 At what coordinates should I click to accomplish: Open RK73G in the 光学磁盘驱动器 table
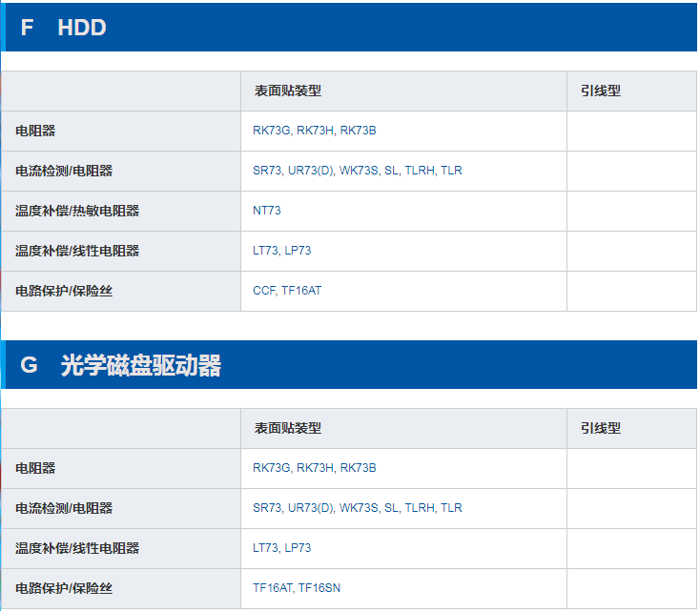coord(271,468)
